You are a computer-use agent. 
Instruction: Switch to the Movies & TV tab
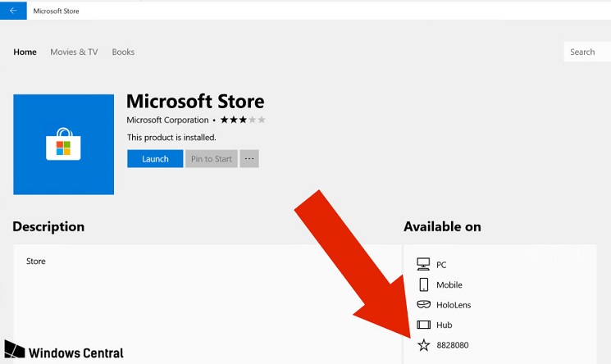(x=74, y=52)
